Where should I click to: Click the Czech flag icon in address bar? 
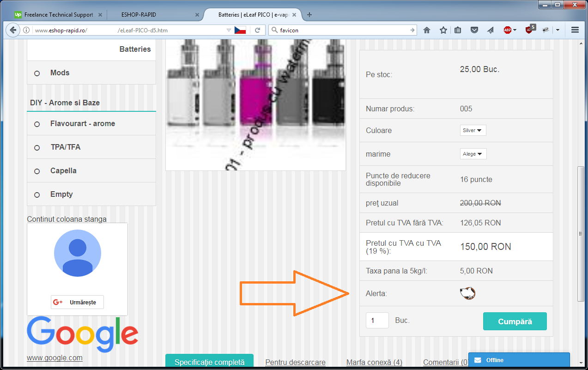click(x=240, y=30)
